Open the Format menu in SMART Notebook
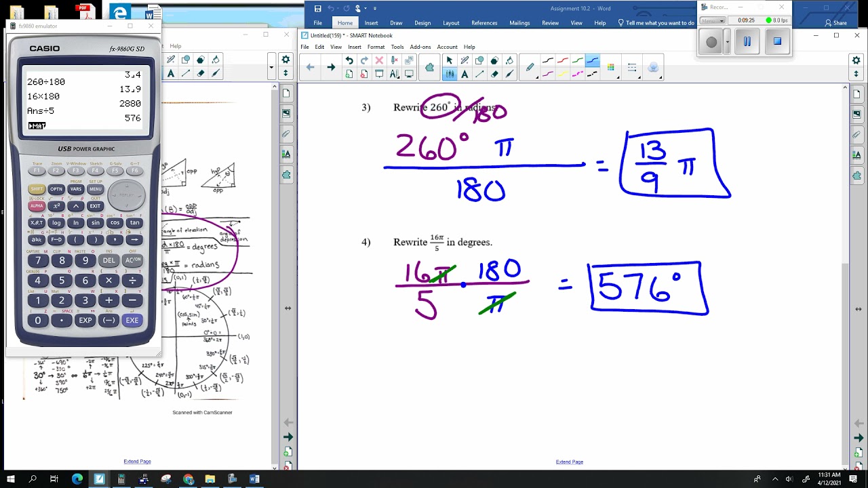868x488 pixels. 376,47
